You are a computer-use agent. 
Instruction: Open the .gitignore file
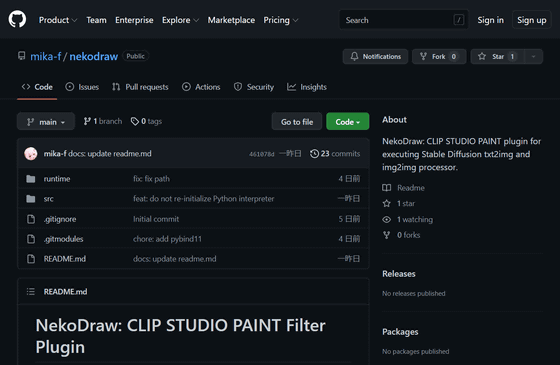click(x=60, y=219)
